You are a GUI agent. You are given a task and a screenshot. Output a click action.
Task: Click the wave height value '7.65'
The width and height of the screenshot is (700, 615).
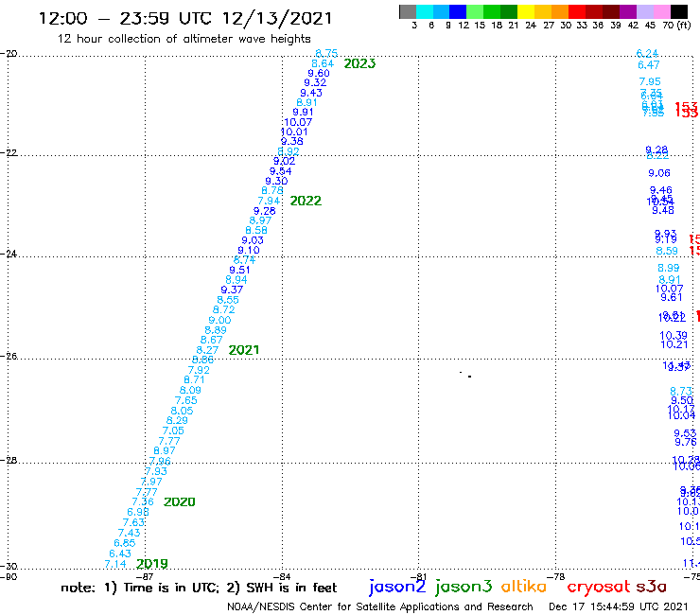pyautogui.click(x=186, y=400)
